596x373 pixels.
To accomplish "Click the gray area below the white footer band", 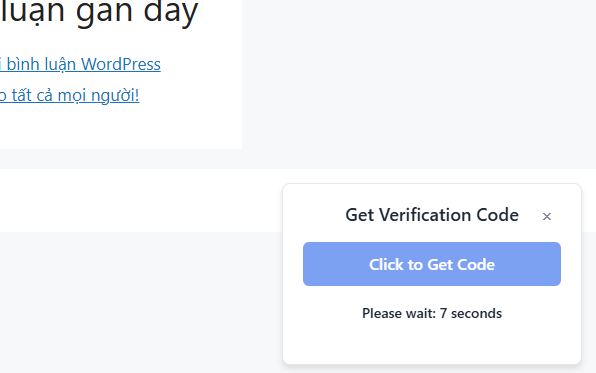I will pyautogui.click(x=141, y=302).
